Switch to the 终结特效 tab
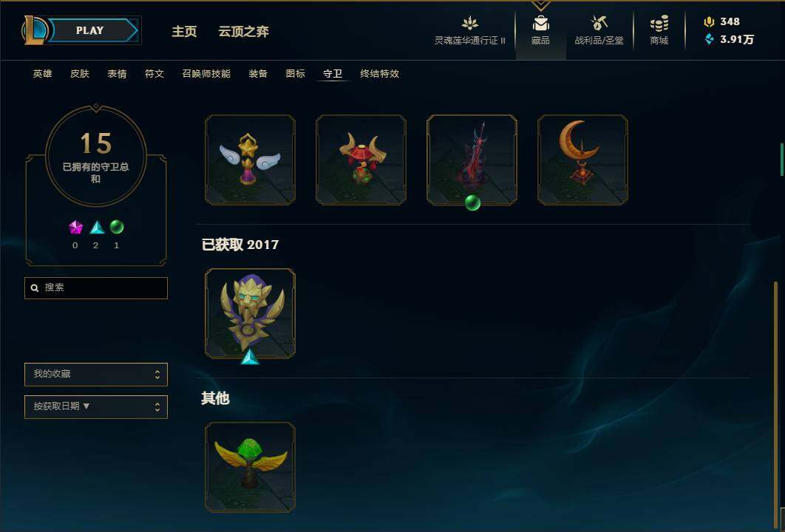The width and height of the screenshot is (785, 532). [x=379, y=74]
